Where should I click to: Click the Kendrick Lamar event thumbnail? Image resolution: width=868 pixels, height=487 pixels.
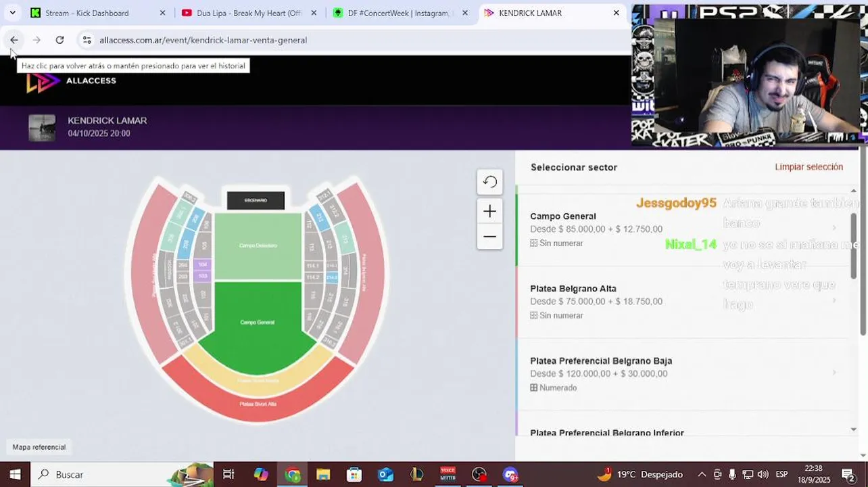(x=42, y=127)
